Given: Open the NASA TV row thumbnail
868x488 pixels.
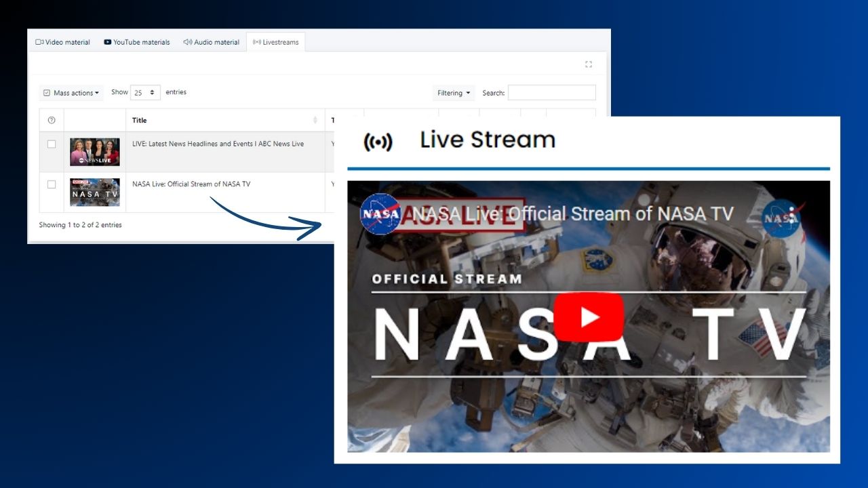Looking at the screenshot, I should 95,192.
